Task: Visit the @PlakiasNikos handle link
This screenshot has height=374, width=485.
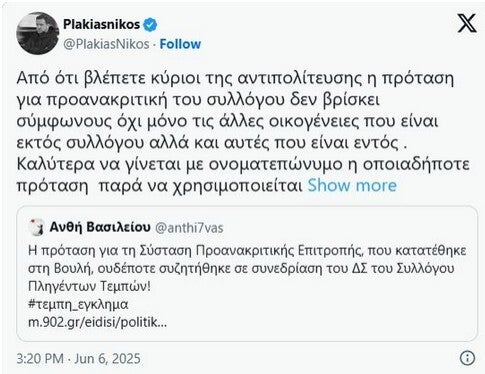Action: [106, 44]
